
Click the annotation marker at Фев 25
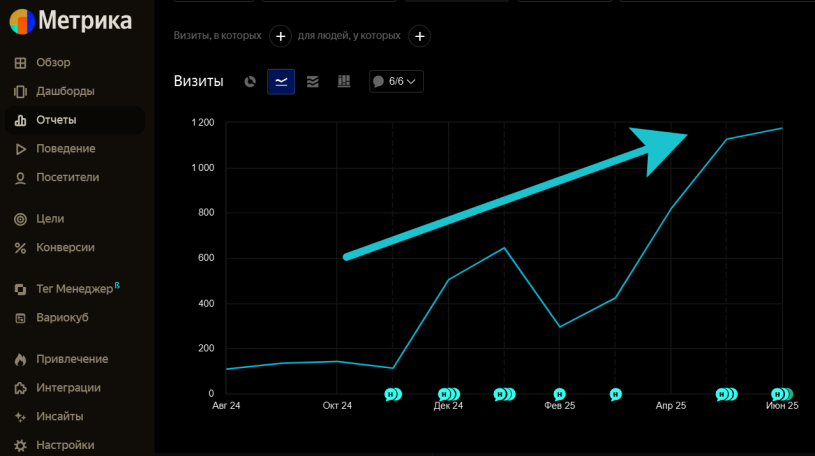coord(560,394)
